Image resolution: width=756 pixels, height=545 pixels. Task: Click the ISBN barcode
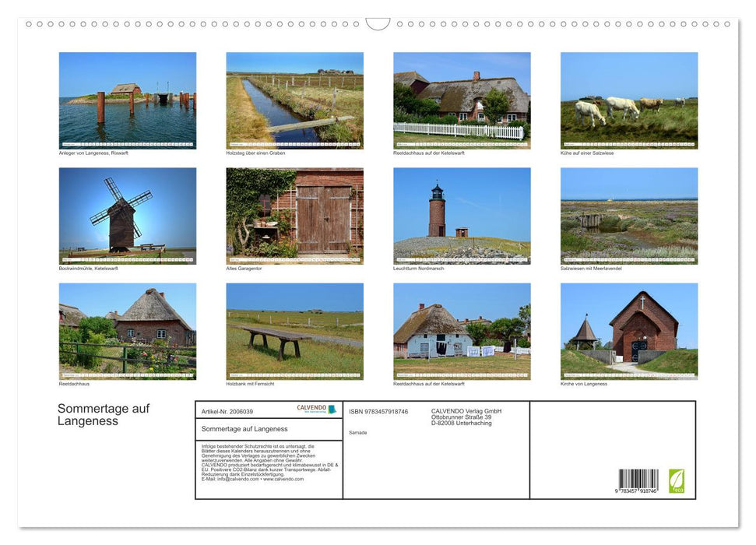638,480
